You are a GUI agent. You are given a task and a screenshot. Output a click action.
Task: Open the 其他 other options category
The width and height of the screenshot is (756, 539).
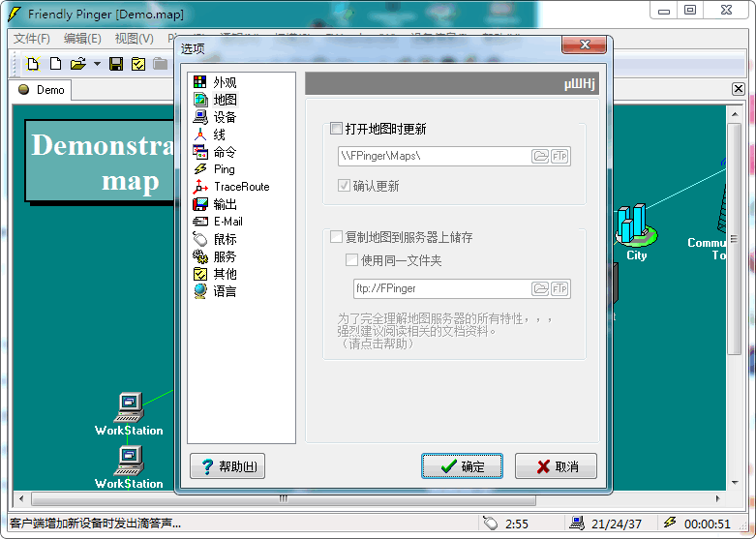tap(215, 273)
